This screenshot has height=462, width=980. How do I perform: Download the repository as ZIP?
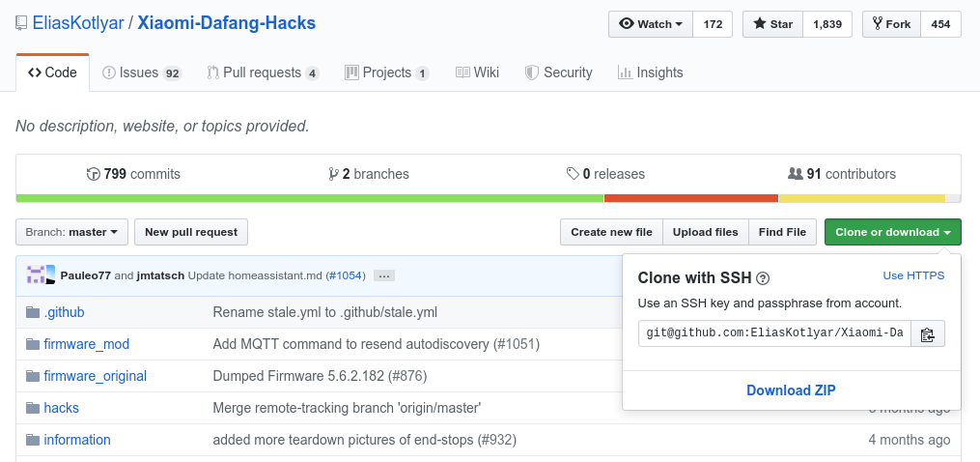tap(791, 390)
